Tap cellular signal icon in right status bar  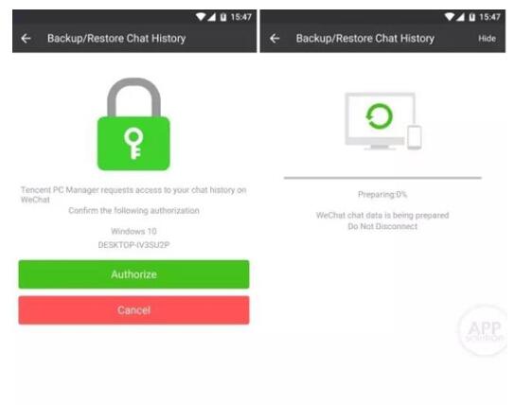pyautogui.click(x=460, y=17)
